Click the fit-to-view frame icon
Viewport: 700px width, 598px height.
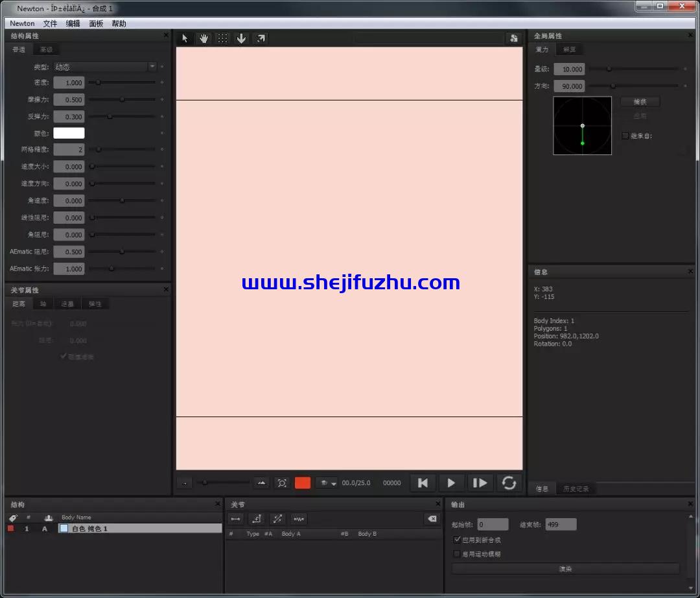[282, 483]
